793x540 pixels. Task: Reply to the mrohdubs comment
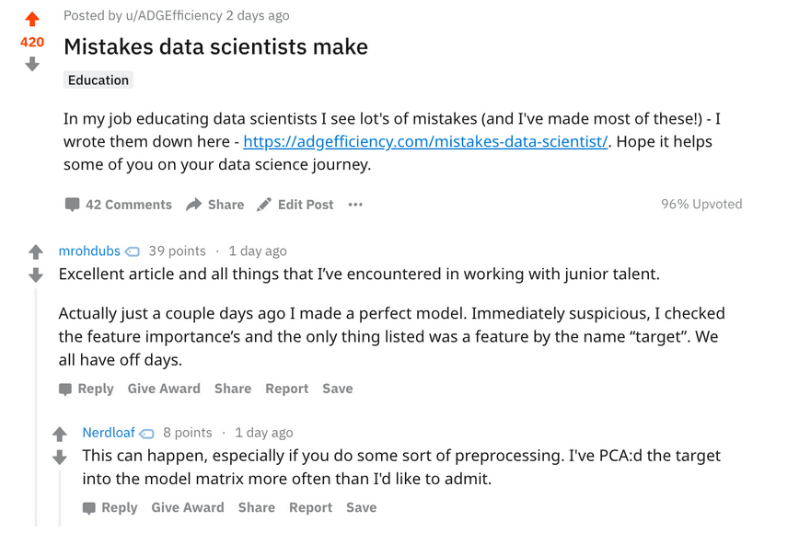pos(86,389)
